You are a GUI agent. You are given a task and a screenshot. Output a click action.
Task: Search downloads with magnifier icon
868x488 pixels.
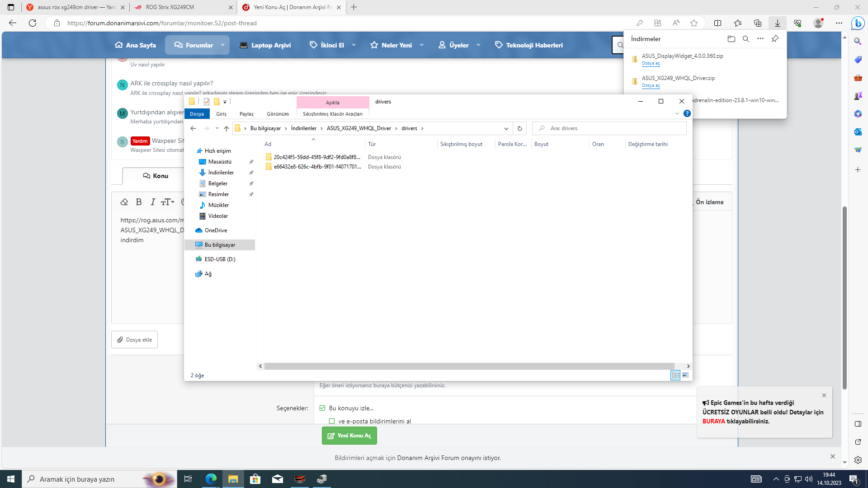(x=745, y=39)
